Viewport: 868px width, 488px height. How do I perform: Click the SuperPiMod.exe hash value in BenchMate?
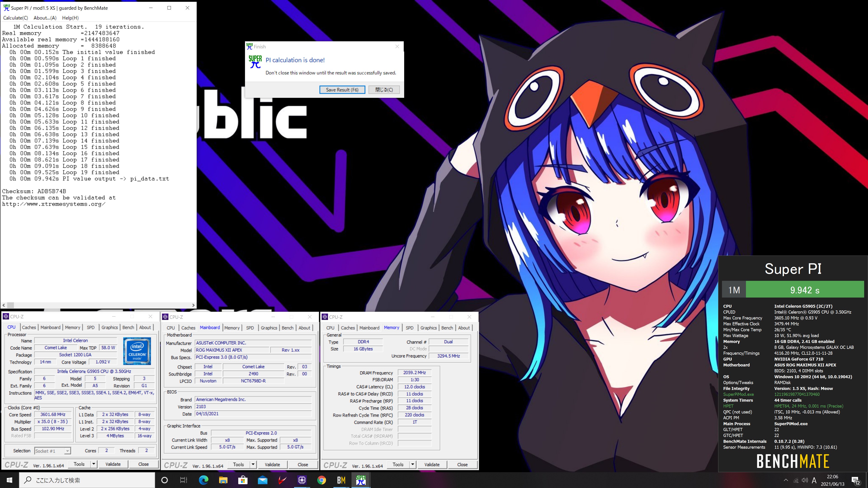[797, 394]
